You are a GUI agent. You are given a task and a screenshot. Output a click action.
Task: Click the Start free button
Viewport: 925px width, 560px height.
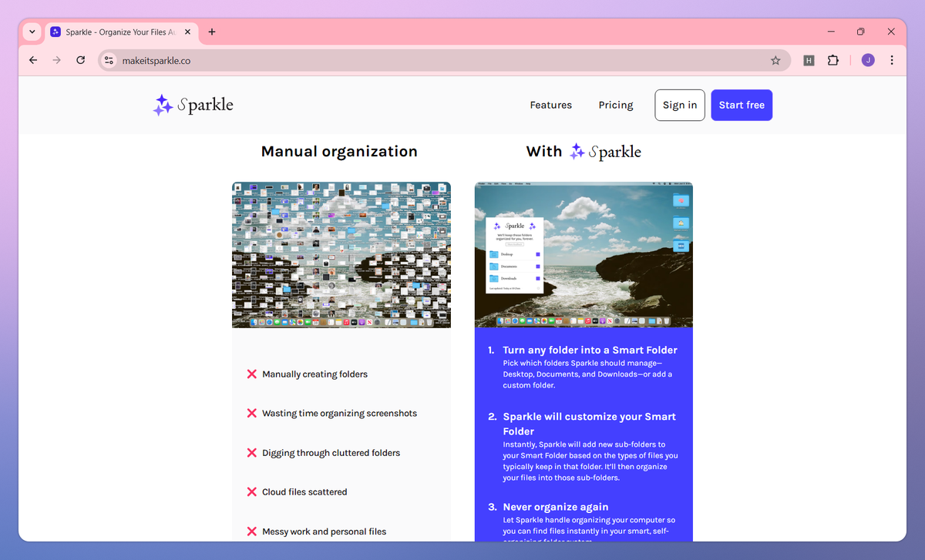click(742, 105)
